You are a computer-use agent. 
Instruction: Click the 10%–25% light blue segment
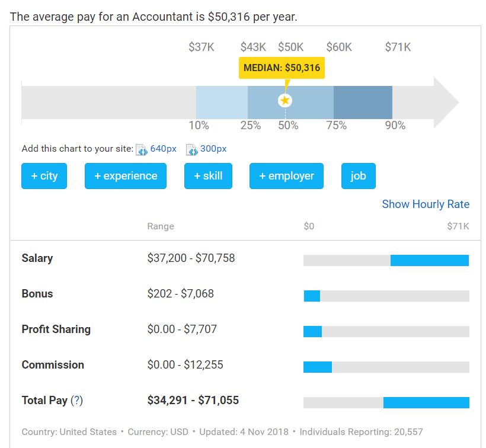222,103
